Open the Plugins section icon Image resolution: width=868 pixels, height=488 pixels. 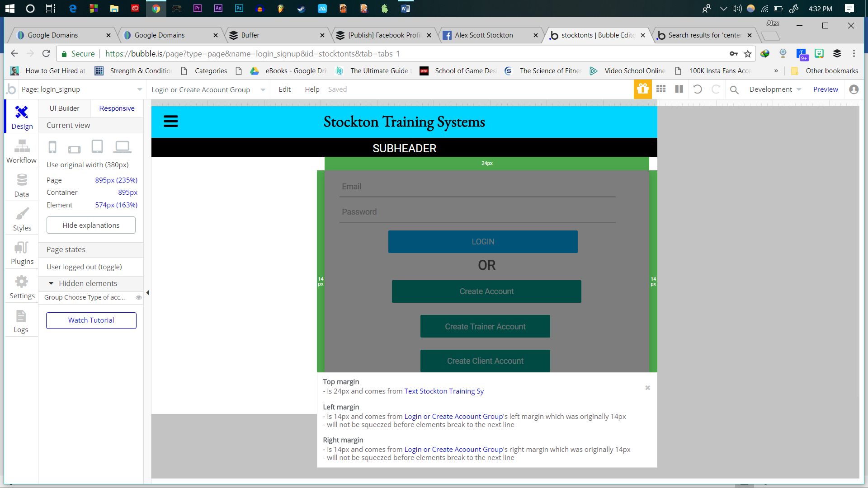pos(22,253)
